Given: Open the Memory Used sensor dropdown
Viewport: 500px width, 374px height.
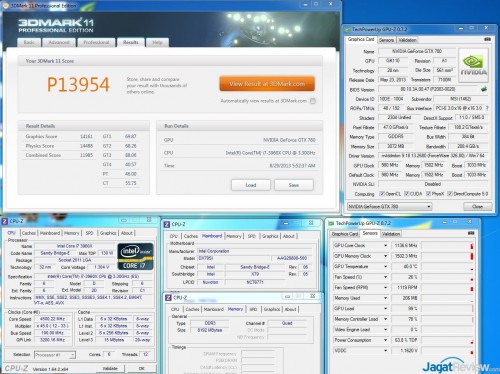Looking at the screenshot, I should click(386, 298).
